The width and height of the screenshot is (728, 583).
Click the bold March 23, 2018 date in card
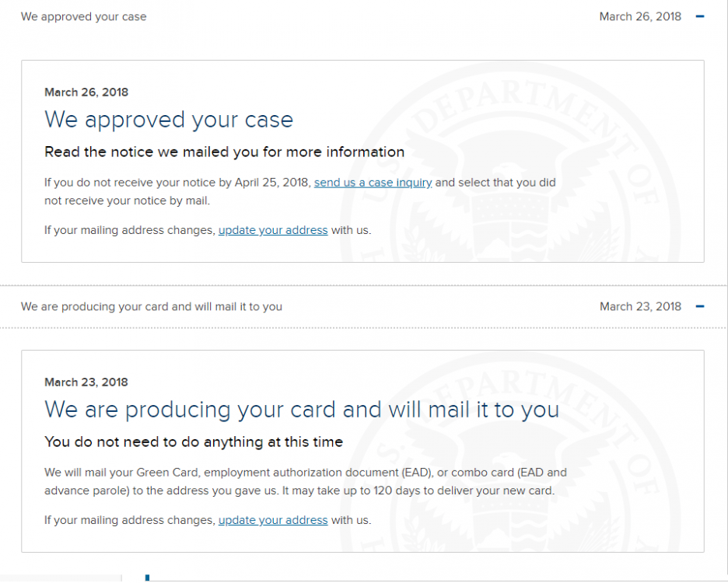86,382
